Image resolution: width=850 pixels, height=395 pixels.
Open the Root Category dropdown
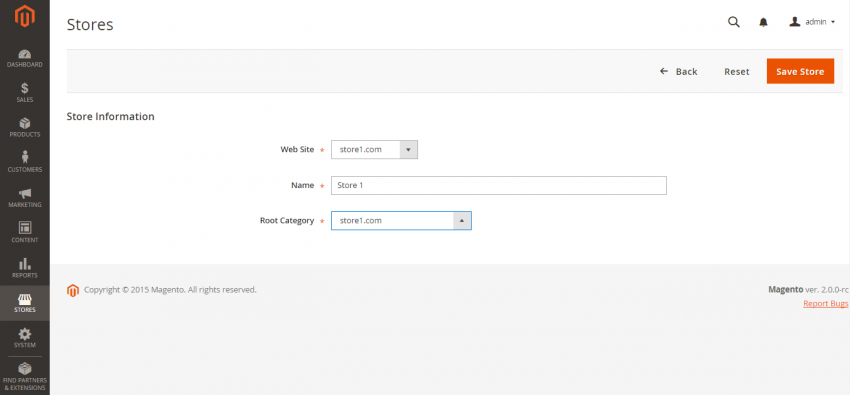(401, 221)
